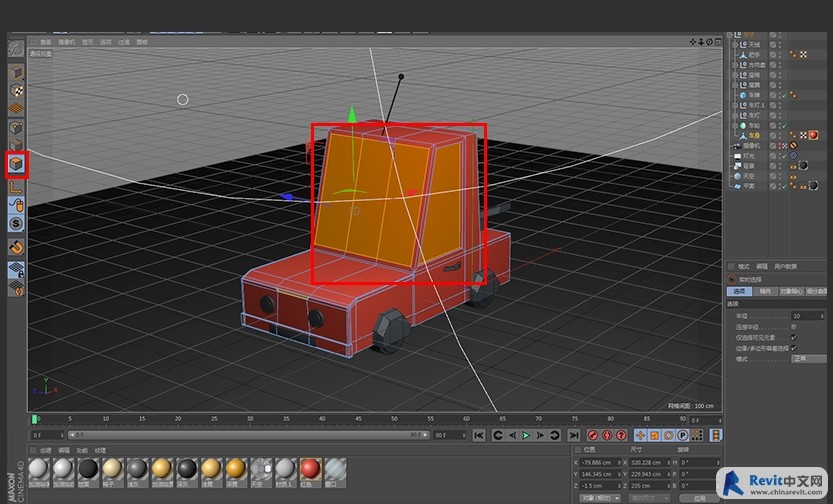Switch to 对象轴心 tab in attributes
Image resolution: width=833 pixels, height=504 pixels.
pyautogui.click(x=791, y=292)
